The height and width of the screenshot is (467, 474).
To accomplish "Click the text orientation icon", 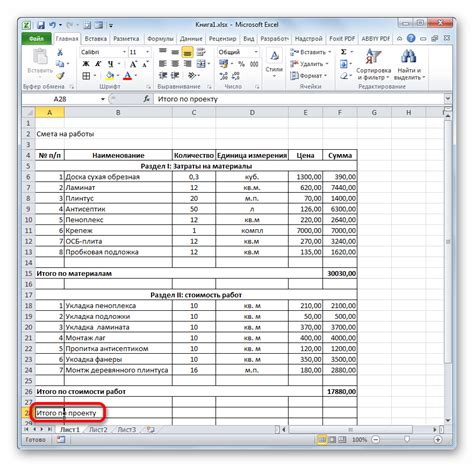I will pos(192,76).
